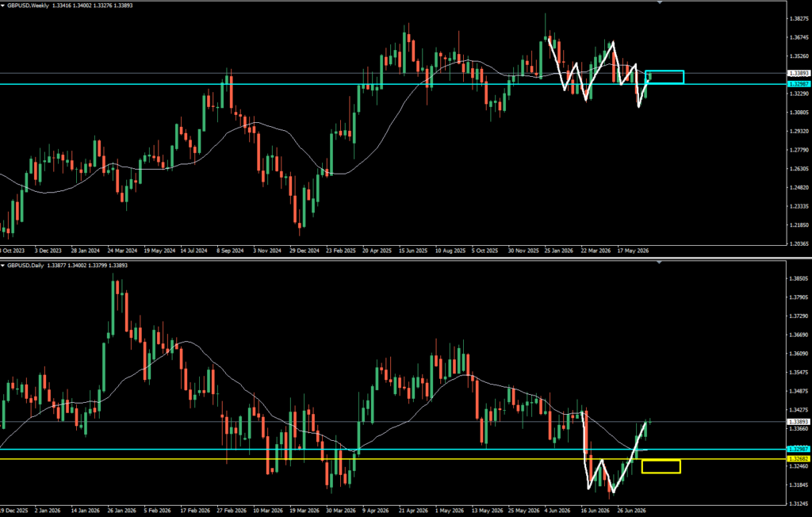This screenshot has width=812, height=517.
Task: Click the dropdown triangle beside GBPUSD,Daily title
Action: 3,265
